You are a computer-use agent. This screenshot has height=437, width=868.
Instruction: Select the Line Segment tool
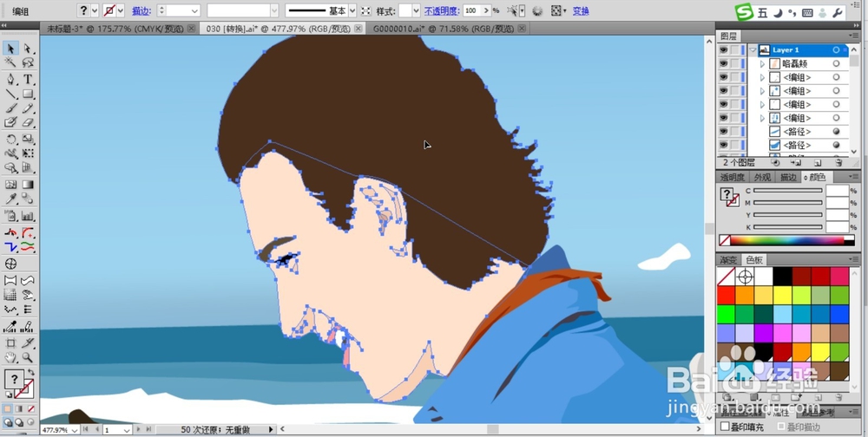click(x=10, y=94)
